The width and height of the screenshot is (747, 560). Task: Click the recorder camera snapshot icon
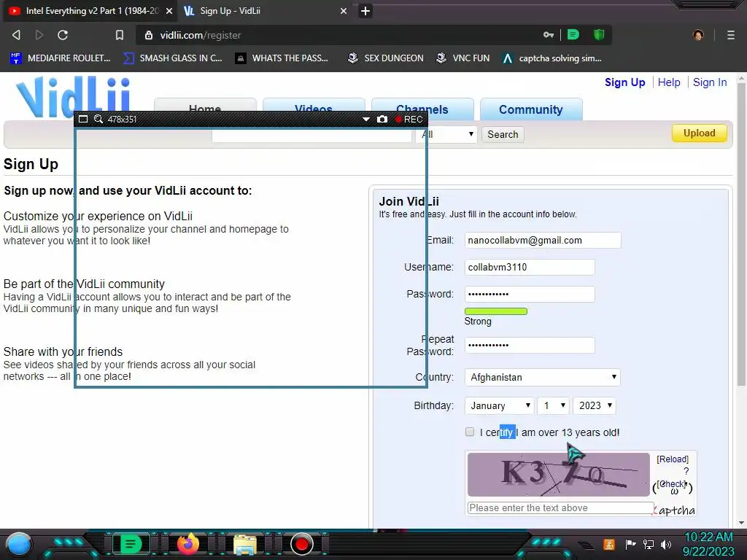click(x=382, y=119)
